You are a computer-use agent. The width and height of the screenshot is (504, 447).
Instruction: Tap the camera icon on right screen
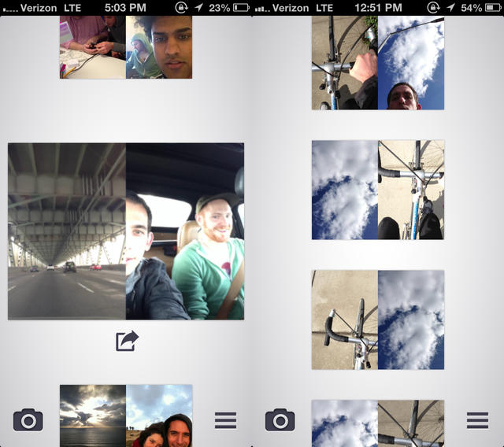click(280, 419)
